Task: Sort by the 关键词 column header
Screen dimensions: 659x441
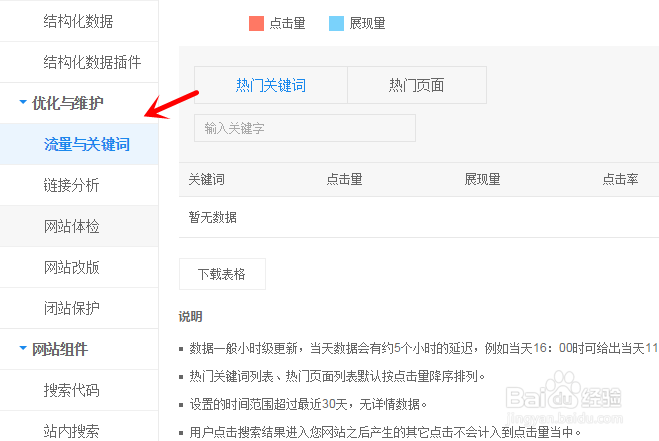Action: 206,180
